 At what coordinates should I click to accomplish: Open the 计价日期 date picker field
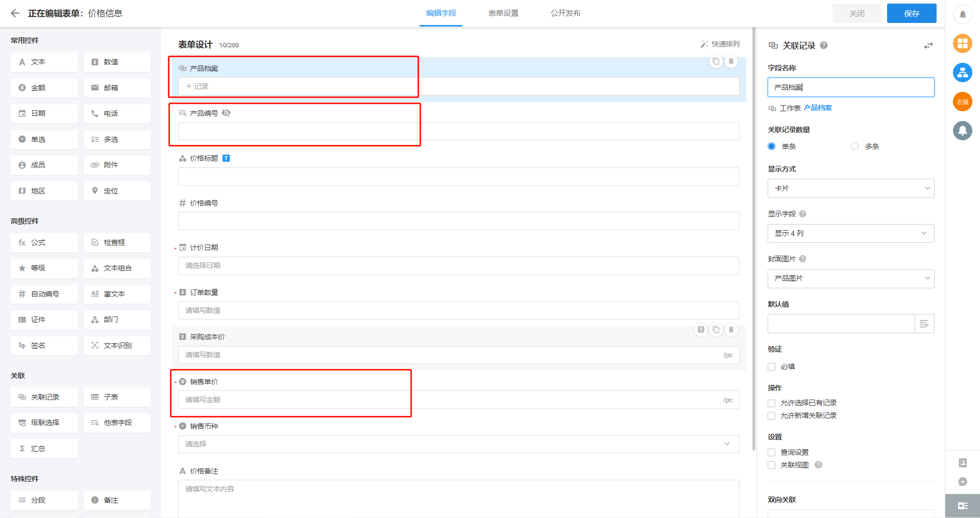click(x=458, y=265)
